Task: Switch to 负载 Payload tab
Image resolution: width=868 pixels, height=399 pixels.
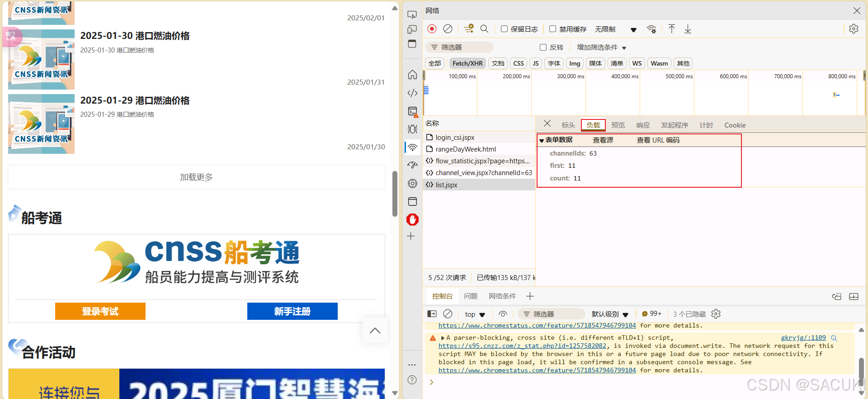Action: (593, 125)
